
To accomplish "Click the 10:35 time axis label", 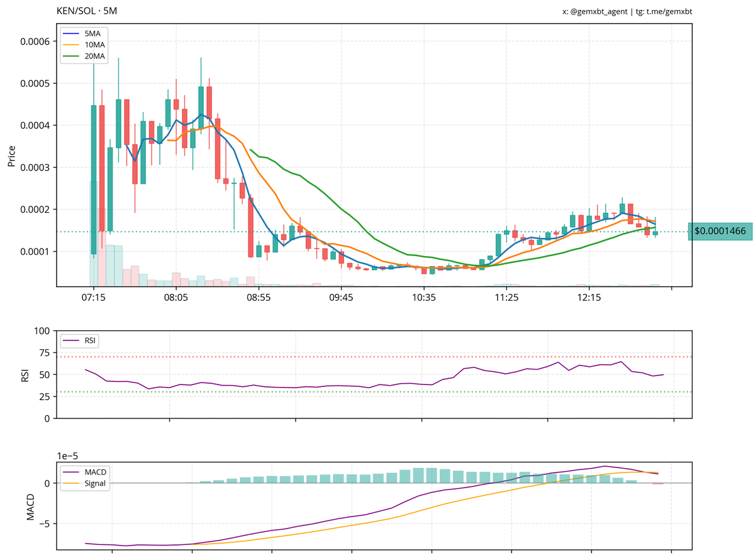I will [x=424, y=298].
